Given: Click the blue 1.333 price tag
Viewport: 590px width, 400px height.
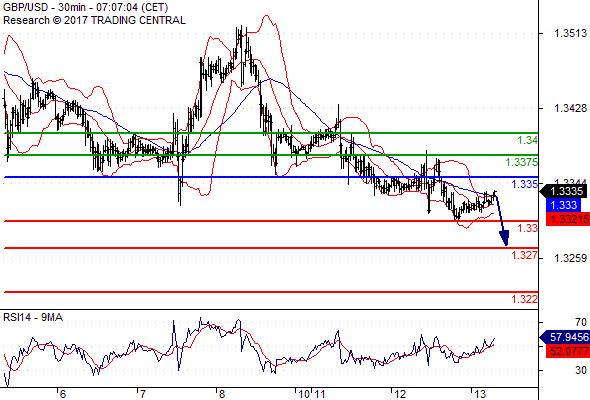Looking at the screenshot, I should click(563, 205).
